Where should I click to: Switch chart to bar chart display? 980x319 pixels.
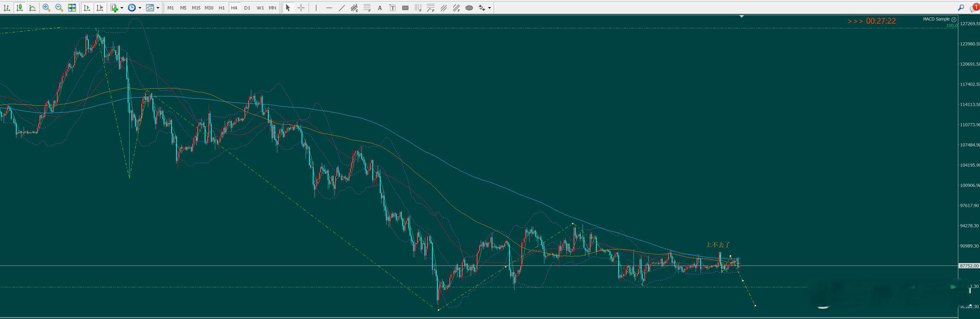click(7, 8)
